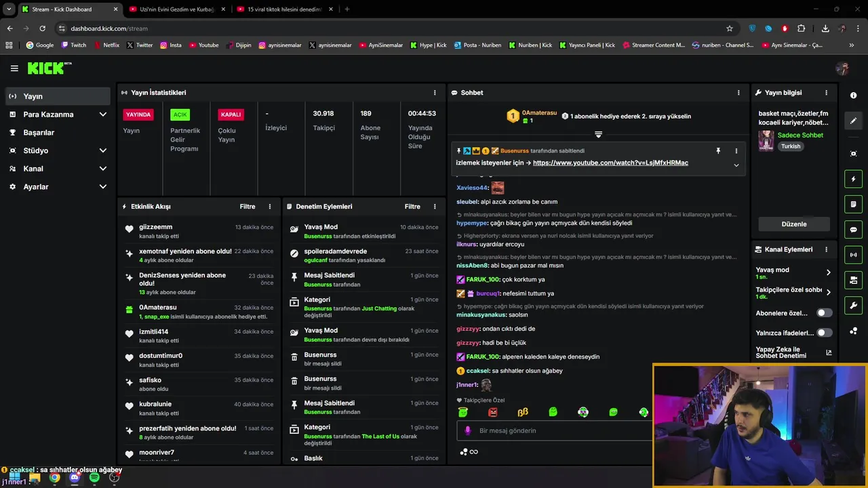Image resolution: width=868 pixels, height=488 pixels.
Task: Click username FARUK_100 saying çok korktum ya
Action: (x=483, y=279)
